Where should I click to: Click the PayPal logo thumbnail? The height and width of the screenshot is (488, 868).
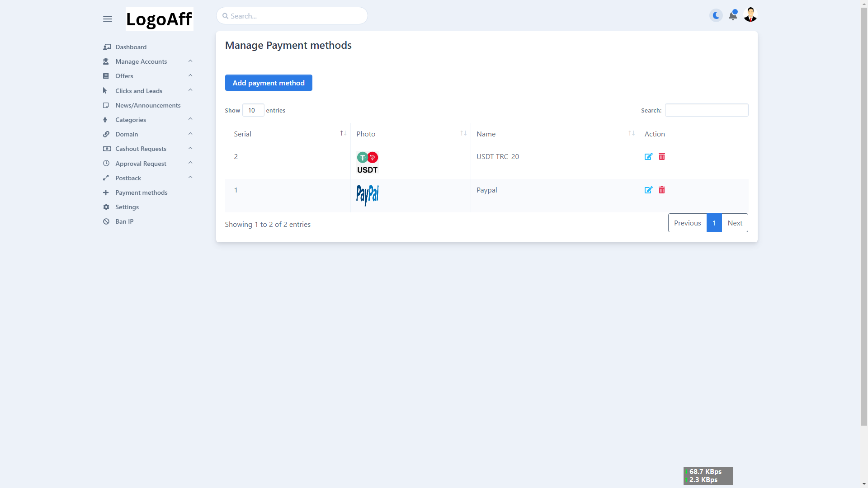[x=367, y=195]
